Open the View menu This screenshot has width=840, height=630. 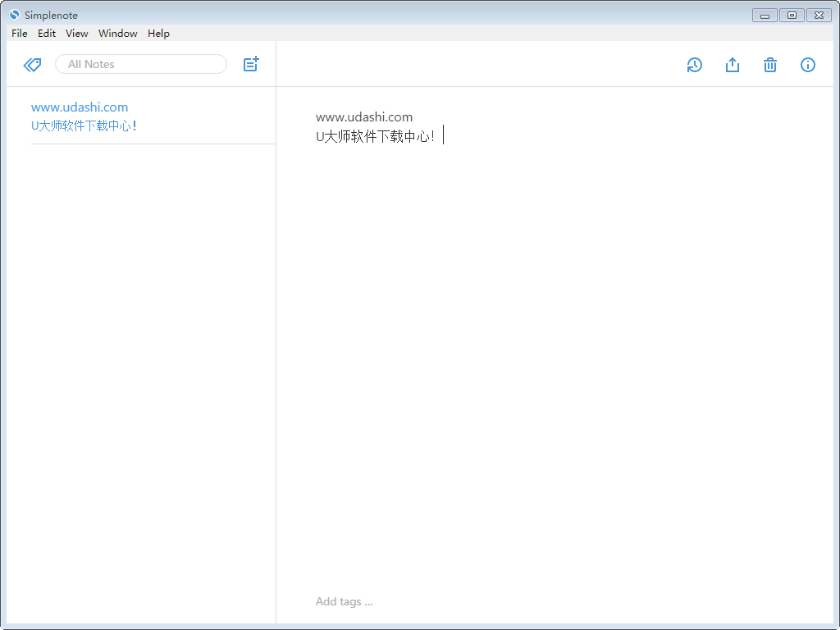[x=76, y=33]
